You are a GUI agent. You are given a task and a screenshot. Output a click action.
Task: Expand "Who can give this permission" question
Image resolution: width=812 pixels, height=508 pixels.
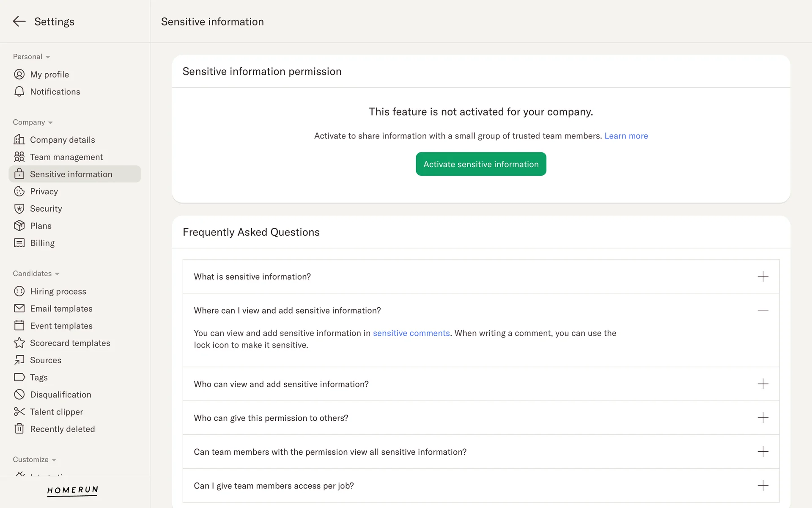coord(763,418)
